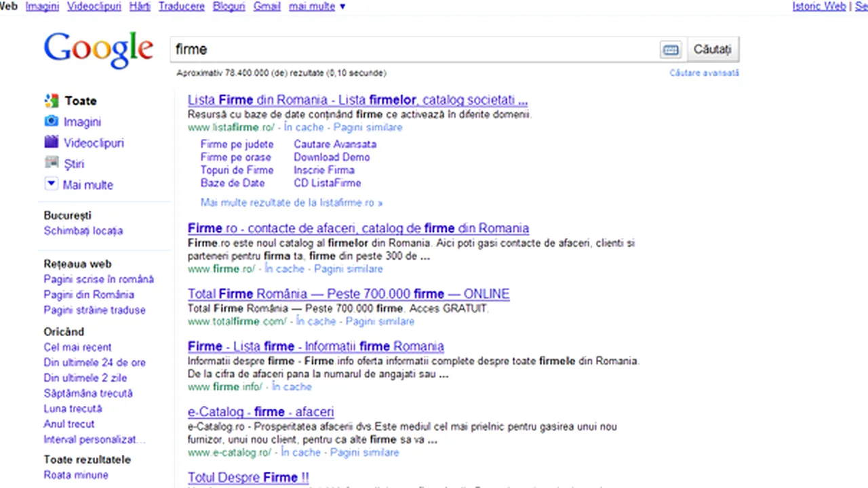The width and height of the screenshot is (868, 488).
Task: Open Lista Firme din Romania result
Action: [357, 100]
